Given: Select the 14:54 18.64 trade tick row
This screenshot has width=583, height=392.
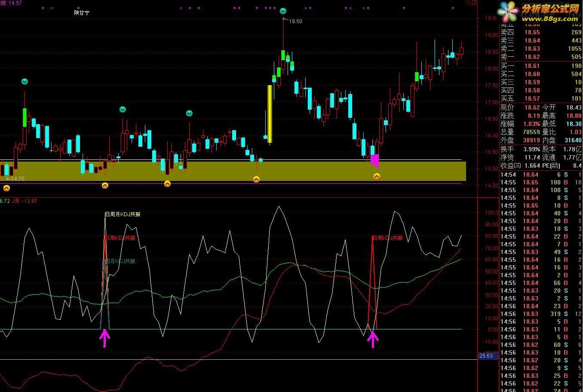Looking at the screenshot, I should tap(541, 175).
